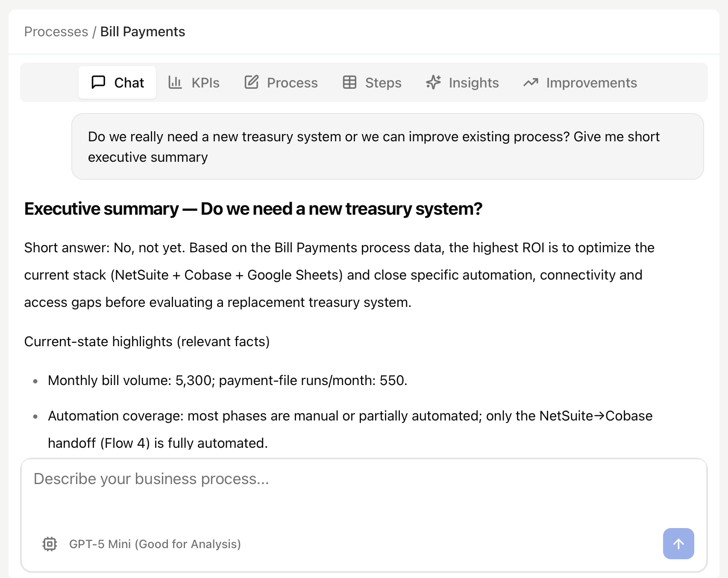The width and height of the screenshot is (728, 578).
Task: Click the user's treasury system question bubble
Action: [x=387, y=146]
